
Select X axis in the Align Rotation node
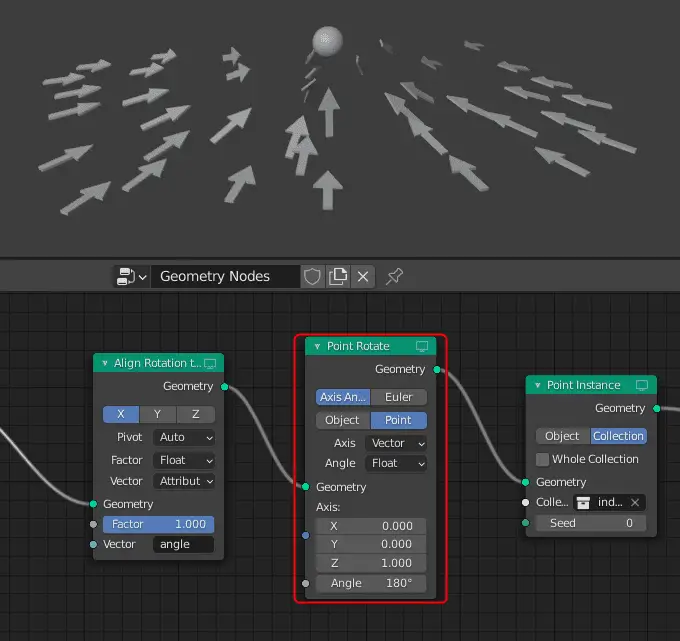pyautogui.click(x=121, y=414)
